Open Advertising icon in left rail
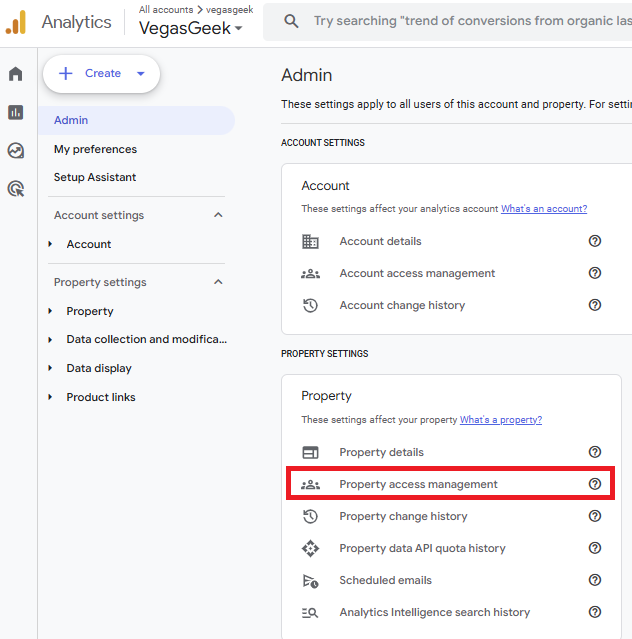 click(x=15, y=188)
